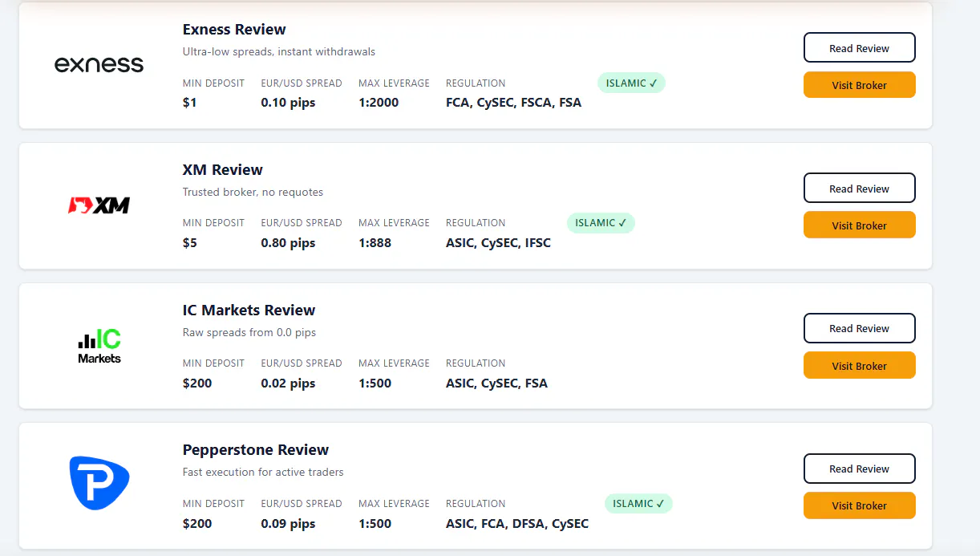Click the XM logo

99,205
